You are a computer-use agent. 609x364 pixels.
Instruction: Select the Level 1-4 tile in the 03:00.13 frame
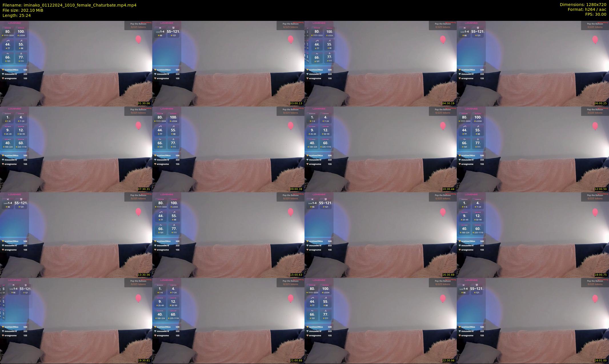pyautogui.click(x=161, y=32)
